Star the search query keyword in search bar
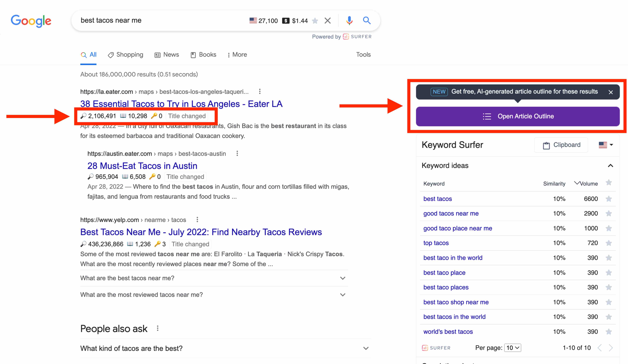 pos(315,21)
